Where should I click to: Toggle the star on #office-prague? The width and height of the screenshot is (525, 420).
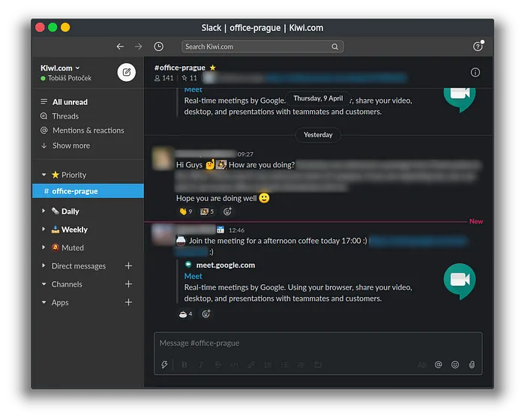[x=212, y=67]
